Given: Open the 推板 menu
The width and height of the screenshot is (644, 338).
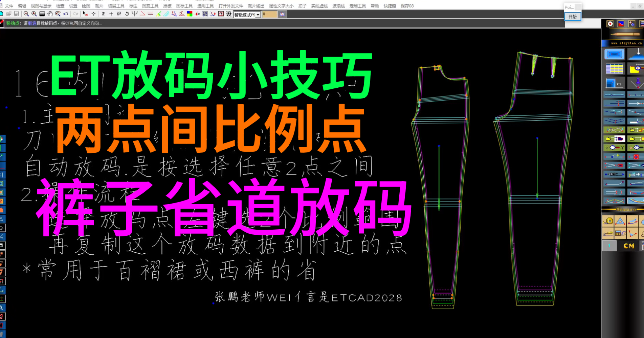Looking at the screenshot, I should pos(167,6).
